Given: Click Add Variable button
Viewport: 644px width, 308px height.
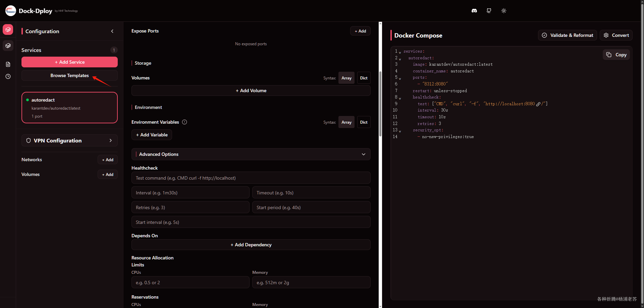Looking at the screenshot, I should (152, 135).
